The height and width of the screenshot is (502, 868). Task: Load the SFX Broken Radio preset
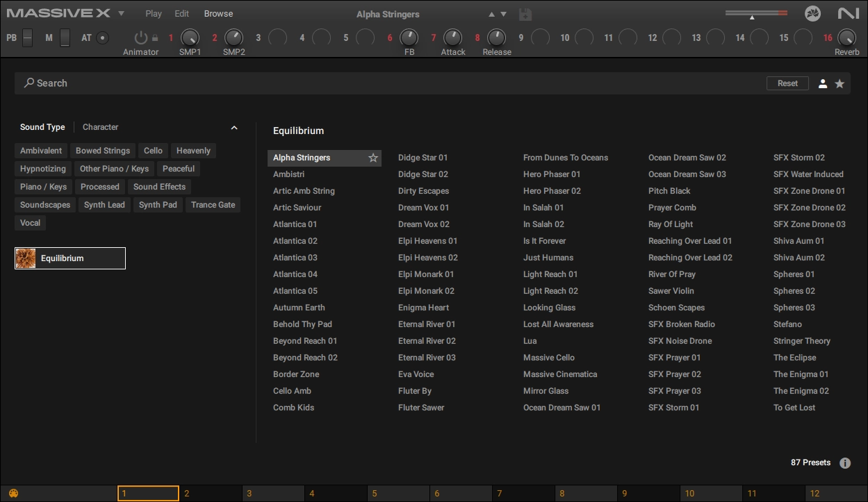pyautogui.click(x=682, y=324)
